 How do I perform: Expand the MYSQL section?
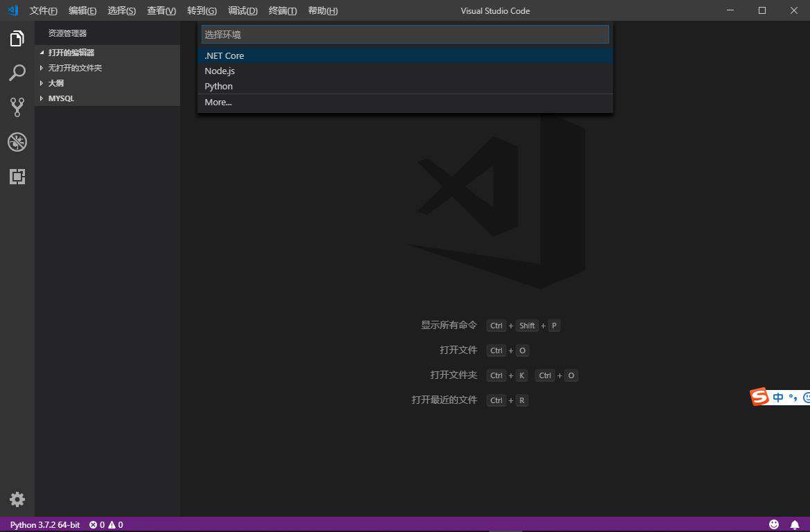click(107, 98)
